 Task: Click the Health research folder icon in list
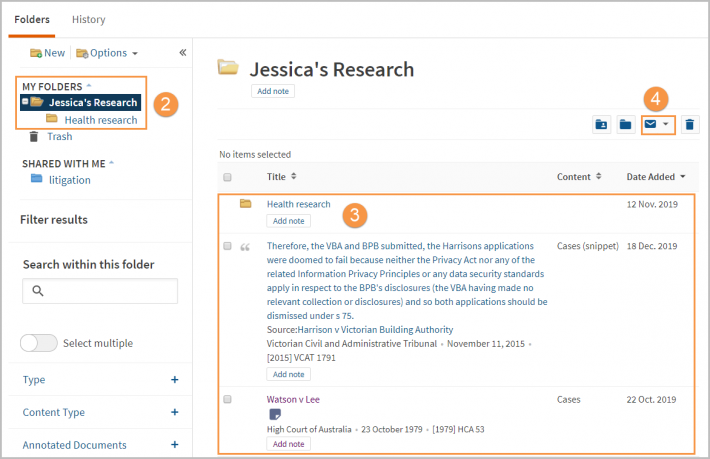[245, 204]
